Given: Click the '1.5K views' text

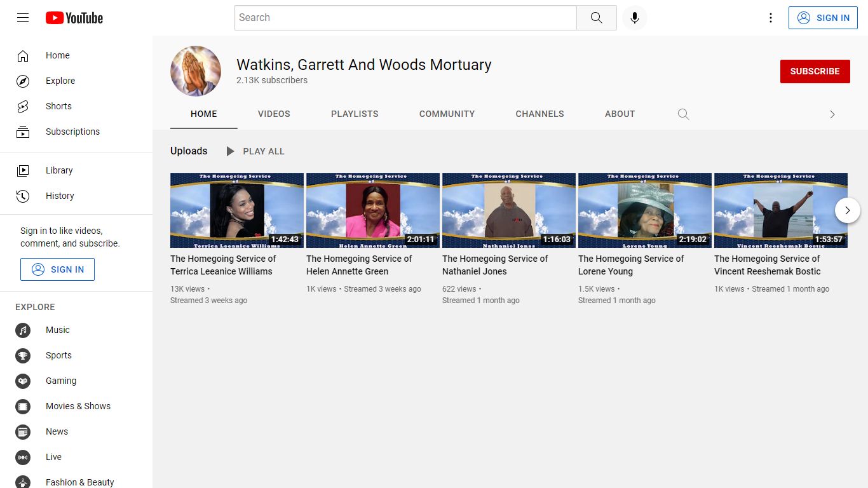Looking at the screenshot, I should [597, 289].
